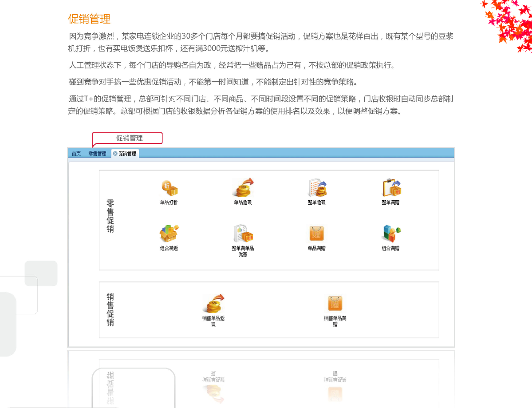Click the orange 促销管理 page heading

click(89, 19)
